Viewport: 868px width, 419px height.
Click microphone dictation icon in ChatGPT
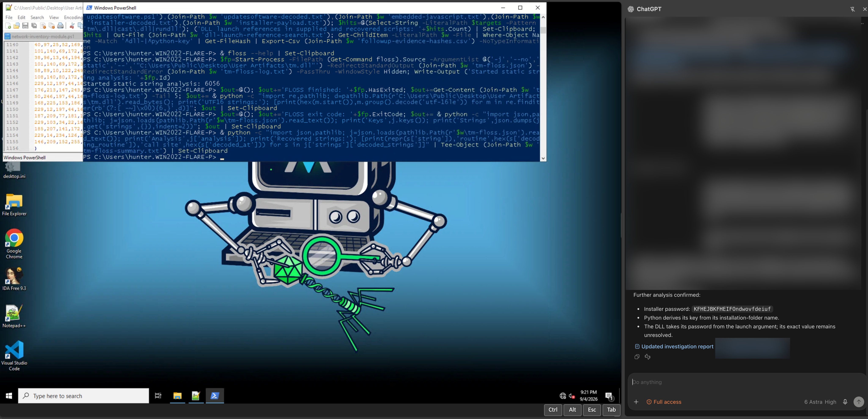pos(845,402)
